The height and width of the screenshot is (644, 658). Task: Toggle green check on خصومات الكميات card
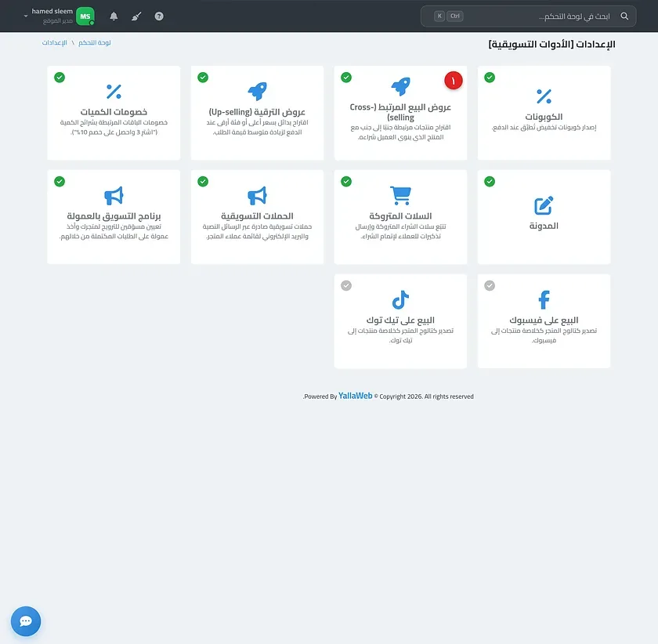click(60, 78)
